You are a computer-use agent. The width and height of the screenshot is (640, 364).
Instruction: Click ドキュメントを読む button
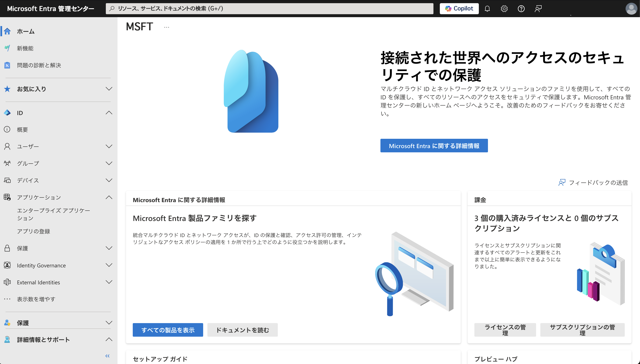[242, 330]
